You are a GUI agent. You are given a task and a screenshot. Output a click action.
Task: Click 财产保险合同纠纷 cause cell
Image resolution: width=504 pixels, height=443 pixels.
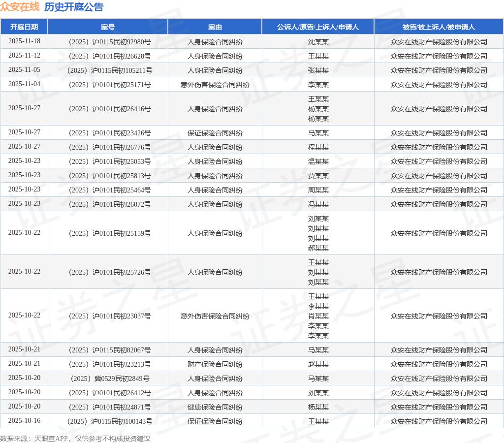[x=215, y=365]
